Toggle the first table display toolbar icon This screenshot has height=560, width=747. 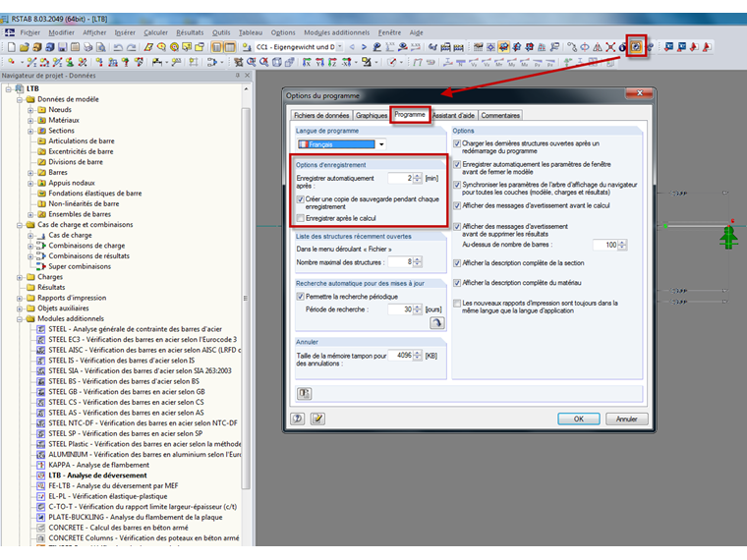point(217,47)
